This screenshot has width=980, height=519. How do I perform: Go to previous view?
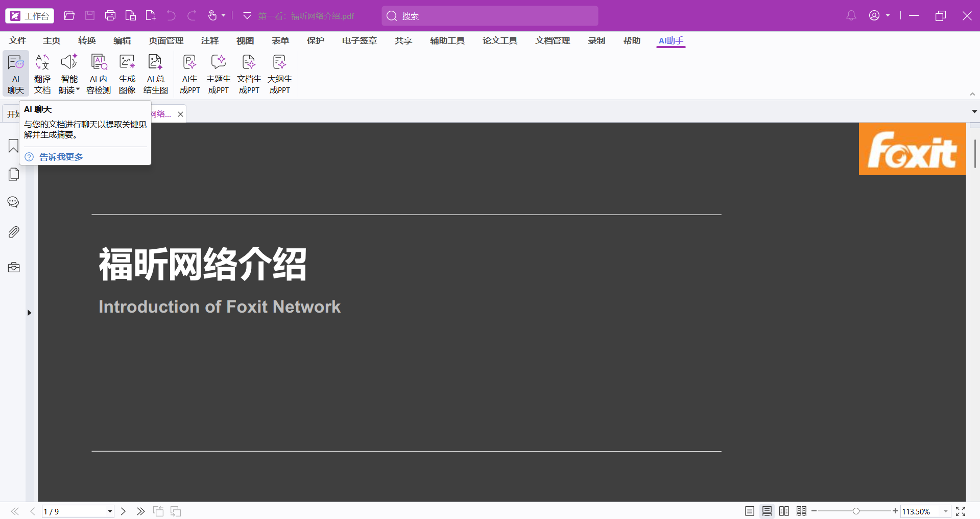click(158, 511)
